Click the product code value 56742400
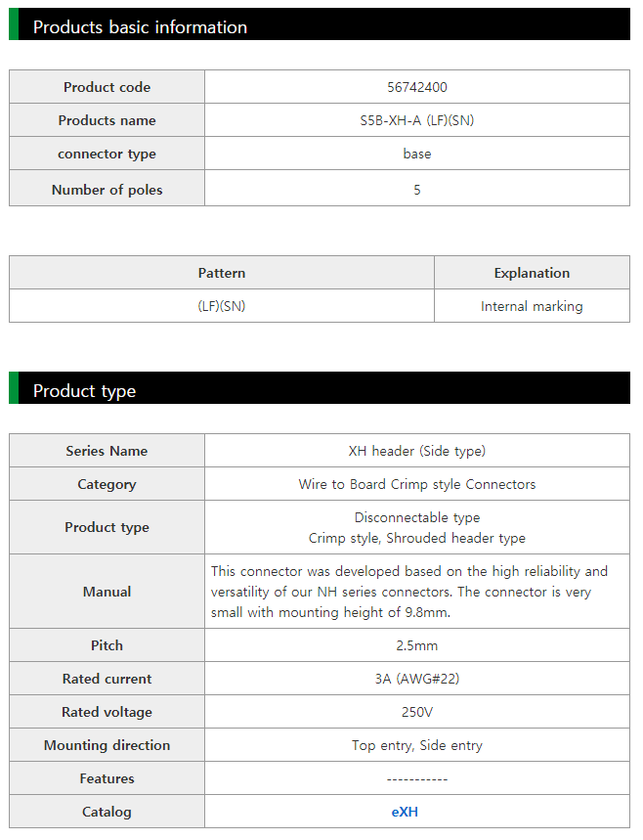Viewport: 643px width, 840px height. coord(417,87)
